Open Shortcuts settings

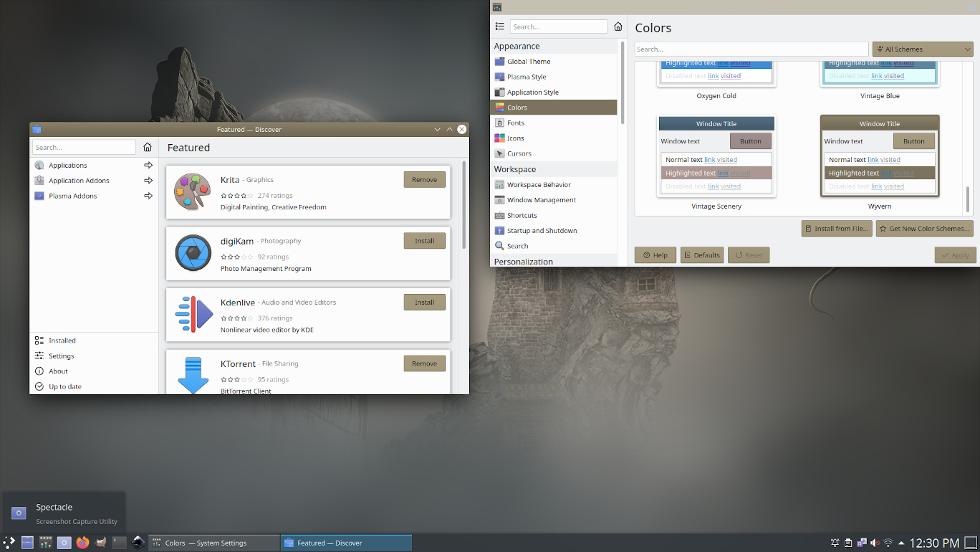(x=554, y=215)
